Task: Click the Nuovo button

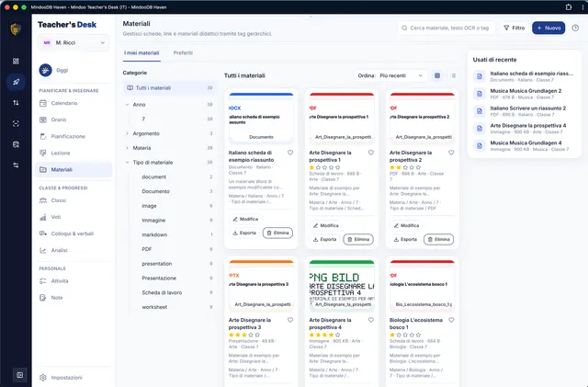Action: (548, 28)
